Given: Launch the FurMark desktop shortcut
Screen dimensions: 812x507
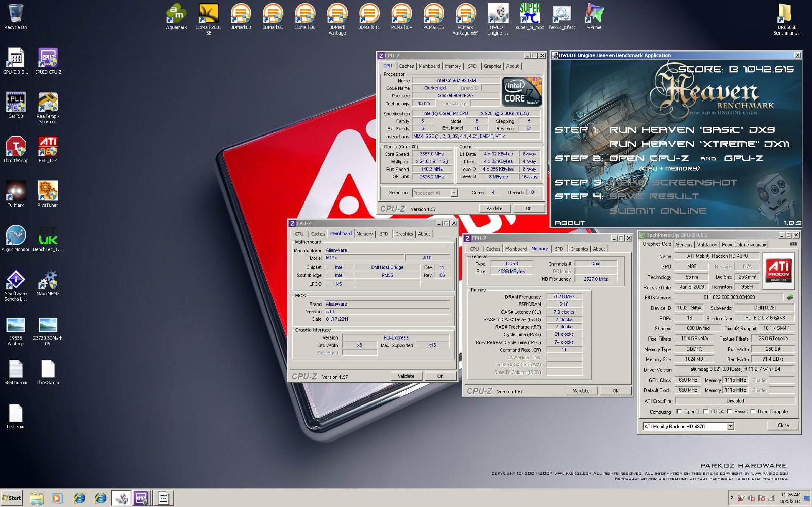Looking at the screenshot, I should 16,194.
